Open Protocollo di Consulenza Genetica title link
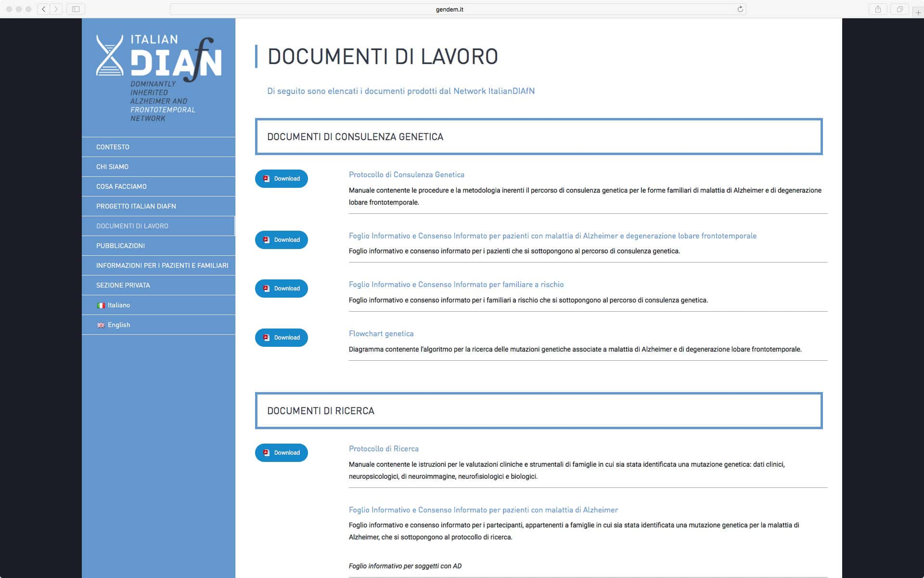The width and height of the screenshot is (924, 578). pos(407,175)
